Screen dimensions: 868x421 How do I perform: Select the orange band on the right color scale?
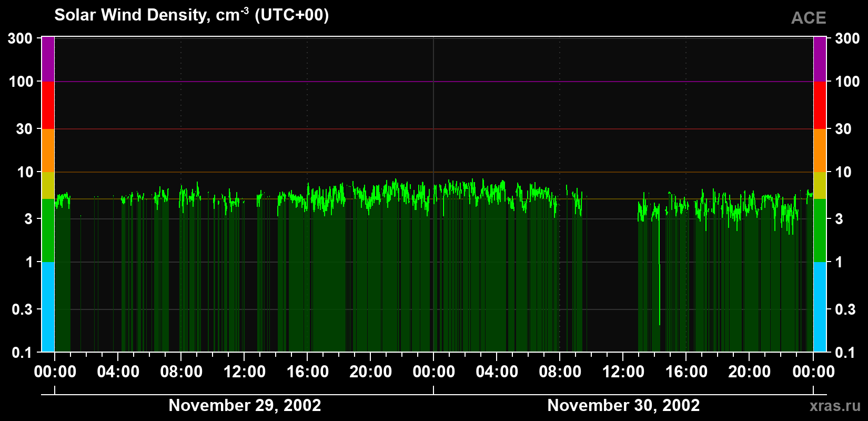[820, 151]
